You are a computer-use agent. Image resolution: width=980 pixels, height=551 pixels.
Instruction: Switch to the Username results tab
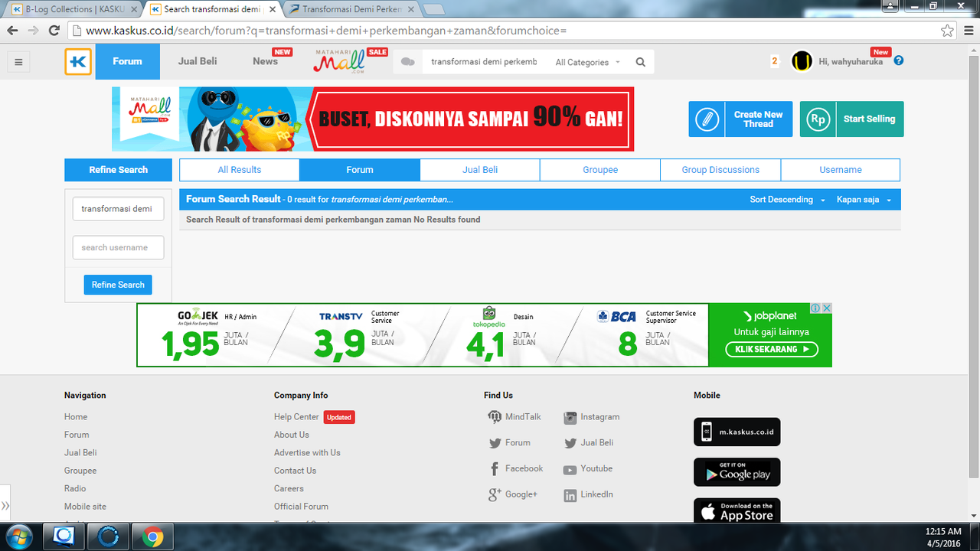(x=841, y=170)
